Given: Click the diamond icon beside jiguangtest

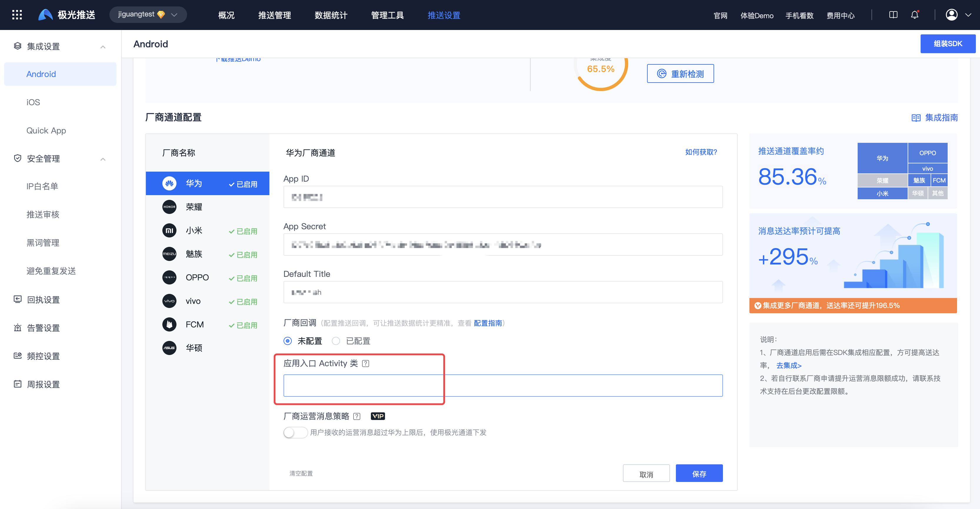Looking at the screenshot, I should [x=161, y=15].
